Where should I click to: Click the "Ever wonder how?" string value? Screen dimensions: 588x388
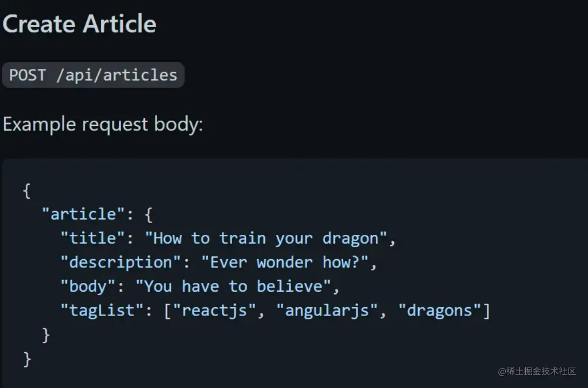(x=284, y=263)
